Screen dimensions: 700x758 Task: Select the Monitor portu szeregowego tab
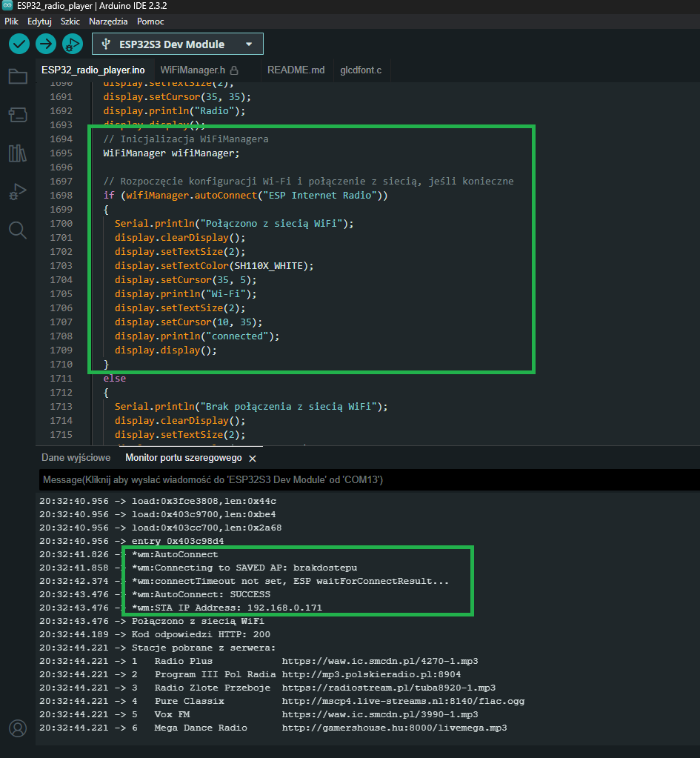click(x=184, y=458)
